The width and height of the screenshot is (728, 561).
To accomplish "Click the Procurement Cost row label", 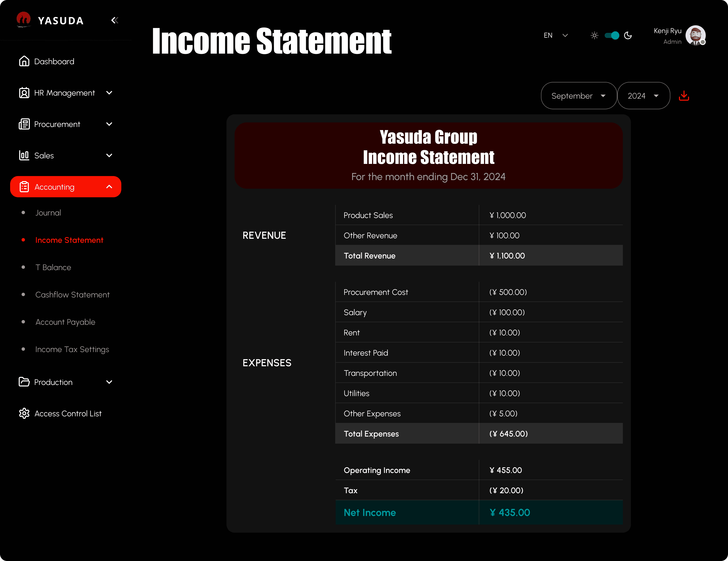I will point(376,292).
